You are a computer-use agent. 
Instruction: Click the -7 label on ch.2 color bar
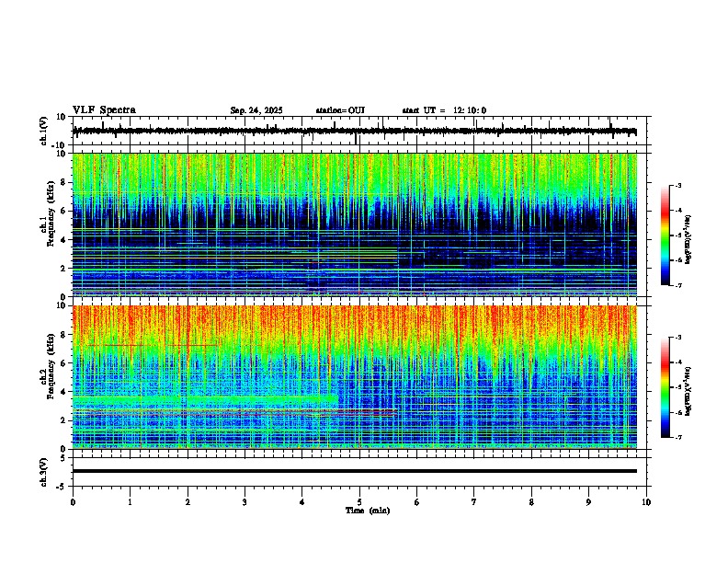click(x=677, y=438)
